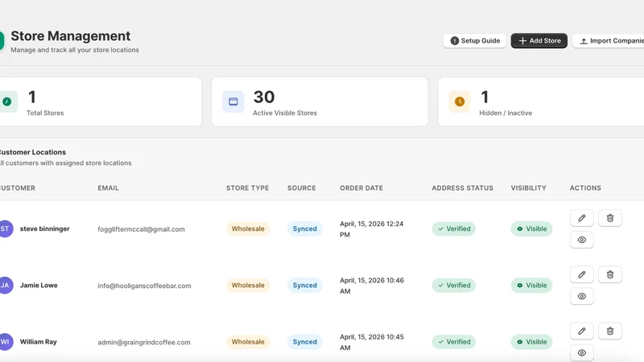Click the VISIBILITY column header

pos(529,188)
